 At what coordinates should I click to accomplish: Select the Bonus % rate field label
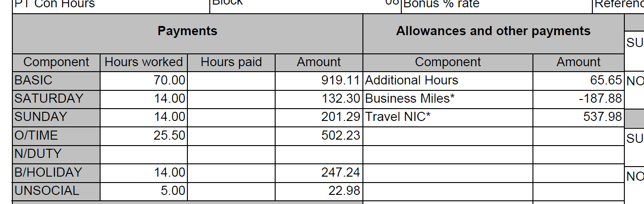441,5
